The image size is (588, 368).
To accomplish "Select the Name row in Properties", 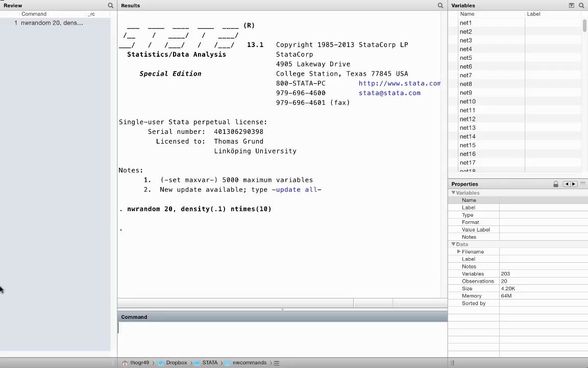I will [x=469, y=200].
